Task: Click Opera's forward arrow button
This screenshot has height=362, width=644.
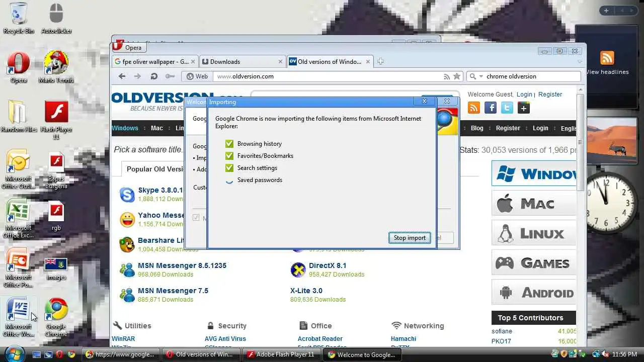Action: click(137, 76)
